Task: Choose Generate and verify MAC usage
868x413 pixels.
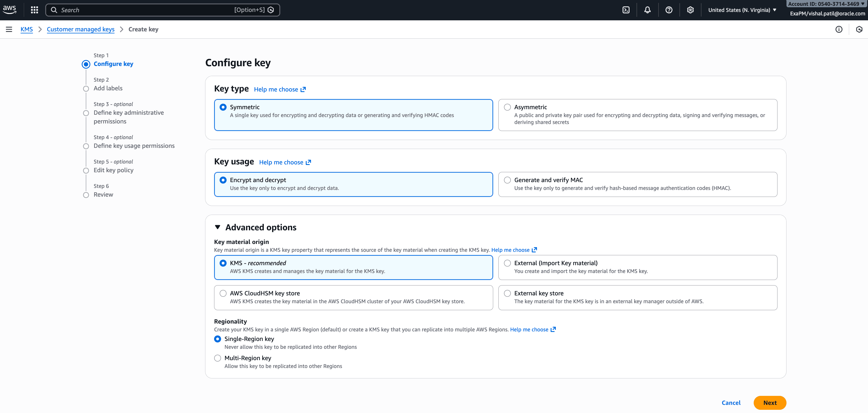Action: (638, 184)
